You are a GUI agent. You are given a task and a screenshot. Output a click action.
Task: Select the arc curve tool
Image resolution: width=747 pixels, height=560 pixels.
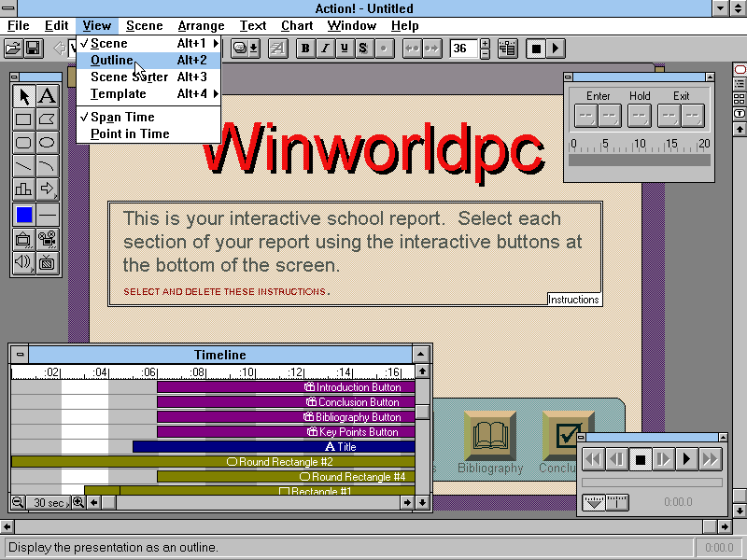tap(48, 166)
